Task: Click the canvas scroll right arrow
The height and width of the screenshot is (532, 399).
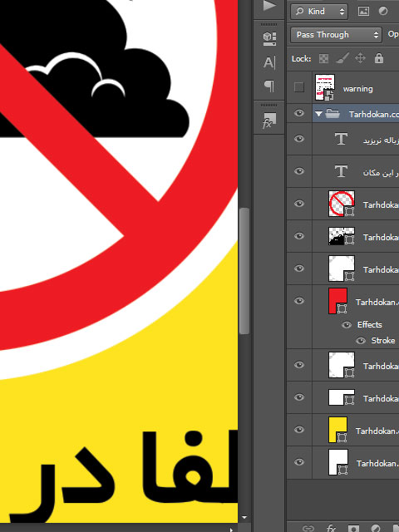Action: 232,529
